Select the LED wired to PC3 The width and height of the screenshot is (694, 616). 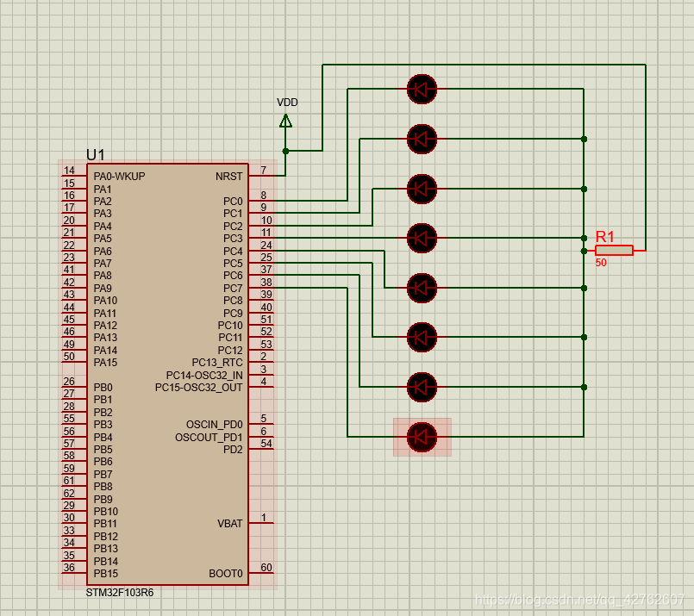422,239
